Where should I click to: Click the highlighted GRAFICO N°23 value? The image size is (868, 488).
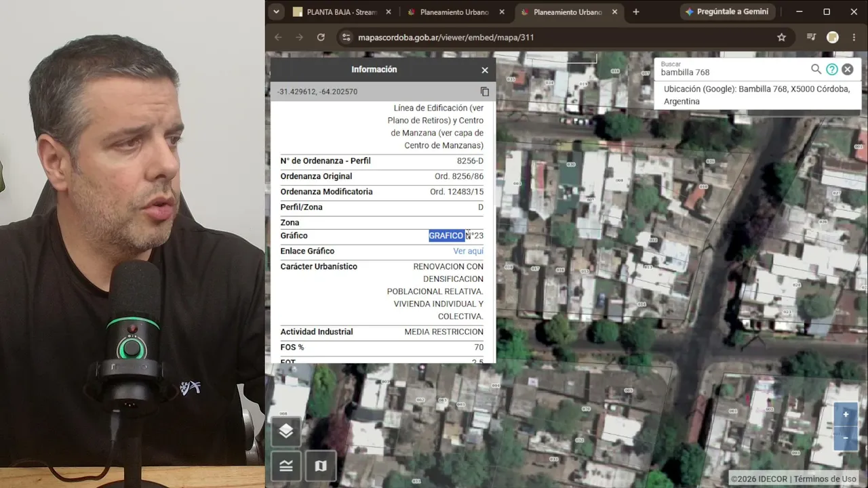tap(456, 236)
